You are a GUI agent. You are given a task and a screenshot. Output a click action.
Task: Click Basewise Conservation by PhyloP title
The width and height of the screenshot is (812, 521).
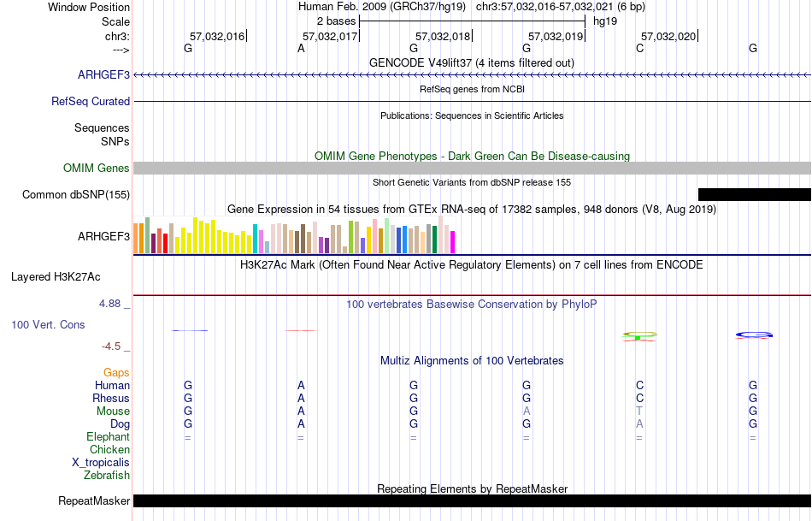472,305
